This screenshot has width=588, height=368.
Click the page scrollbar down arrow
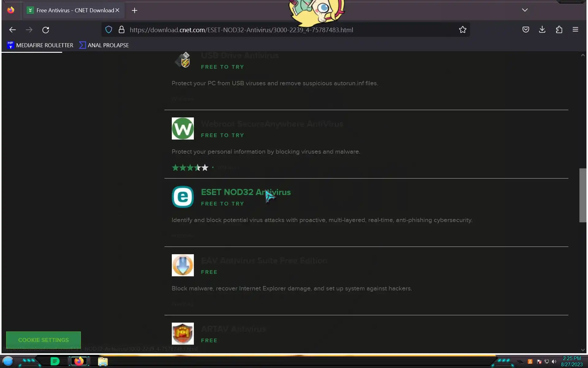pyautogui.click(x=582, y=350)
